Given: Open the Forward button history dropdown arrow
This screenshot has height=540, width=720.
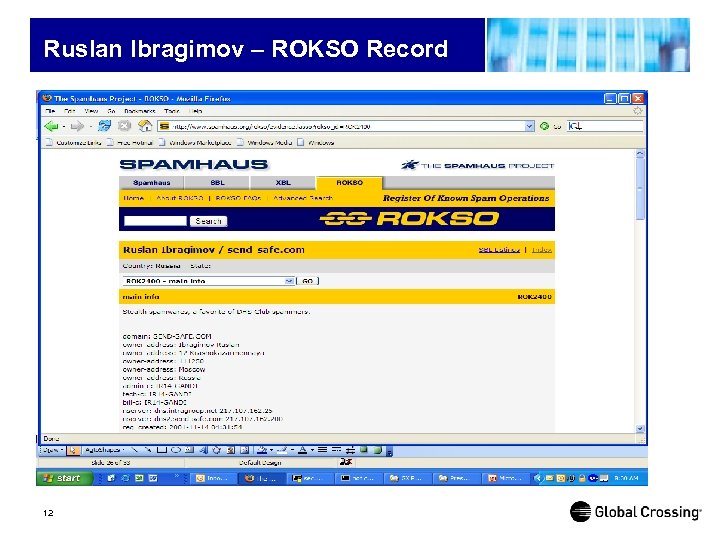Looking at the screenshot, I should click(x=90, y=126).
